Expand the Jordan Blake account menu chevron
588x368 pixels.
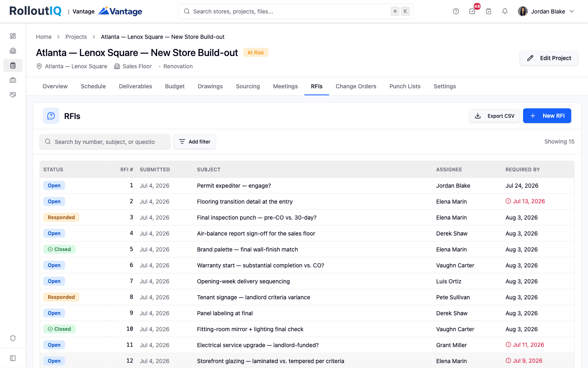coord(572,11)
